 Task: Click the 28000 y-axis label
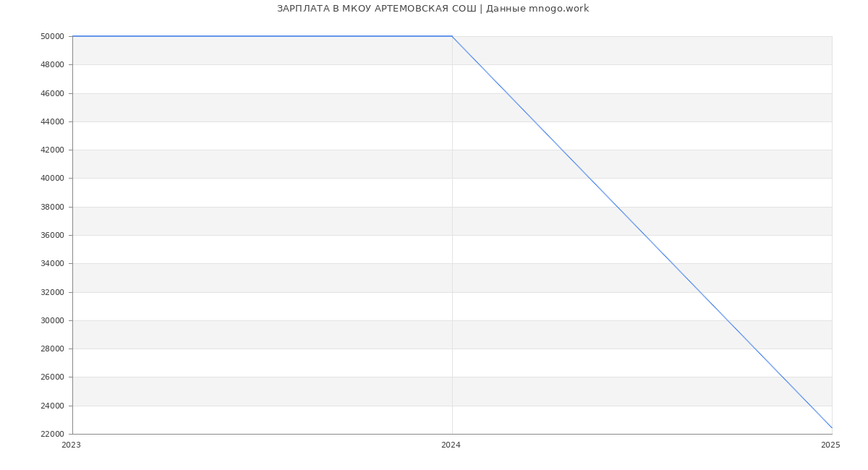pyautogui.click(x=53, y=349)
